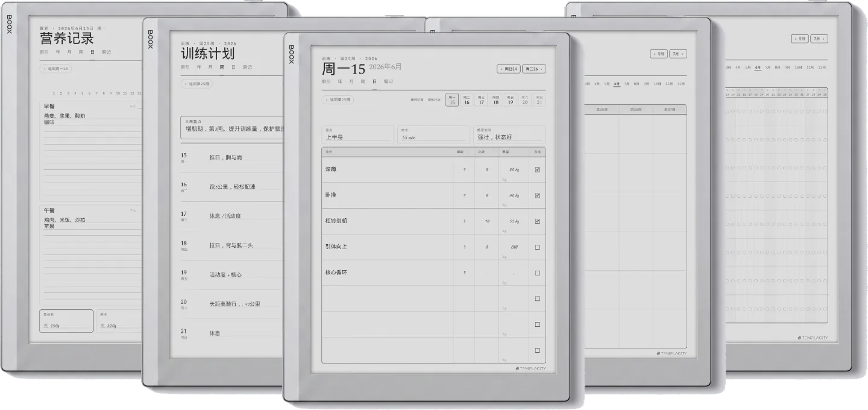The width and height of the screenshot is (868, 410).
Task: Go to previous day 周日14
Action: click(509, 69)
